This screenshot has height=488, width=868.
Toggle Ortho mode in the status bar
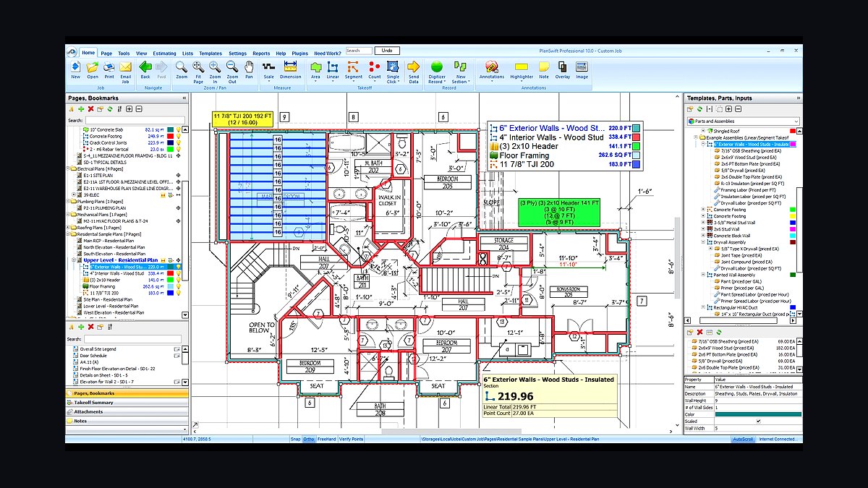(x=309, y=439)
